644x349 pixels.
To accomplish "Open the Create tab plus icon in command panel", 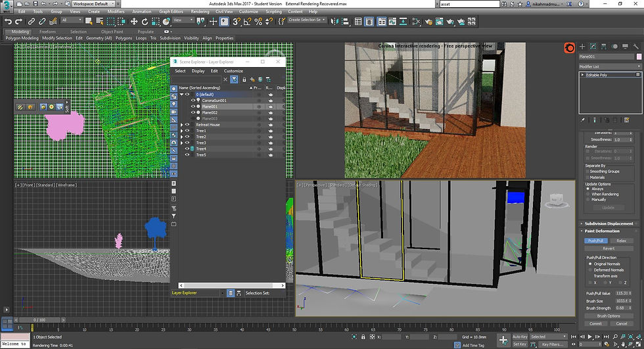I will 582,47.
